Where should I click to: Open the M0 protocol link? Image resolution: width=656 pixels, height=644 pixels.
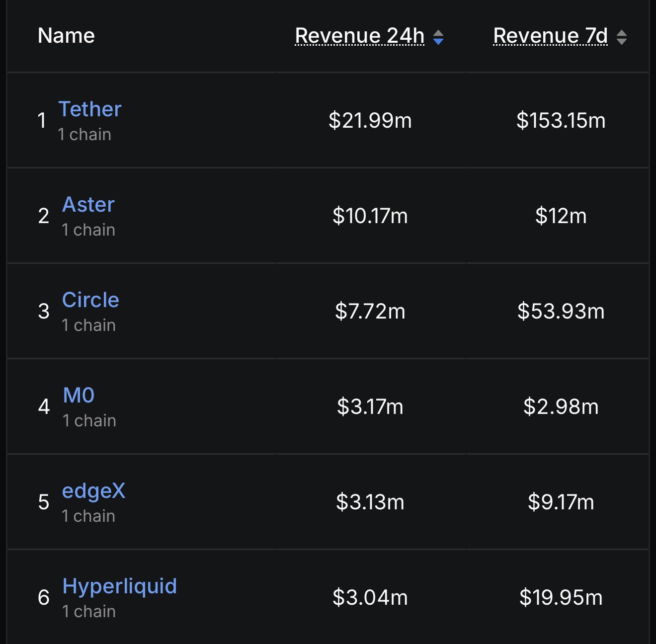79,395
